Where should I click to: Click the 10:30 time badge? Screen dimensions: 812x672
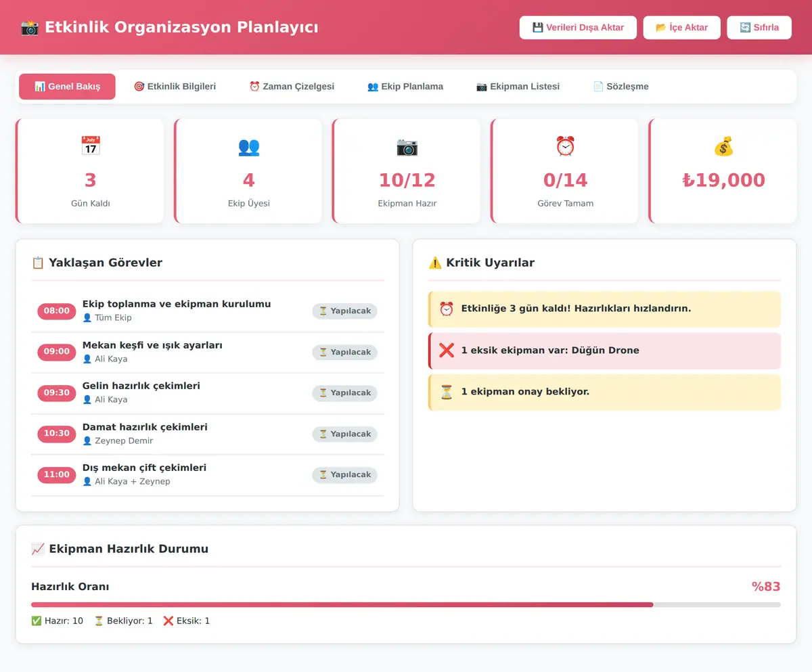click(x=57, y=434)
